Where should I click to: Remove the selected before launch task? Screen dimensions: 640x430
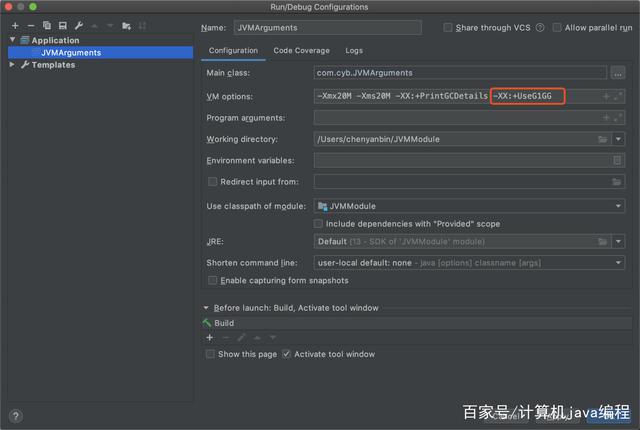point(225,337)
